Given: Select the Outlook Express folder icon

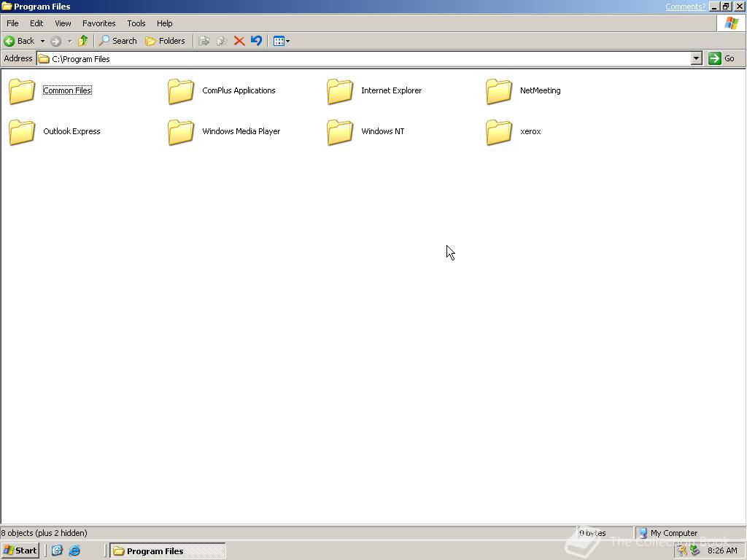Looking at the screenshot, I should (22, 132).
